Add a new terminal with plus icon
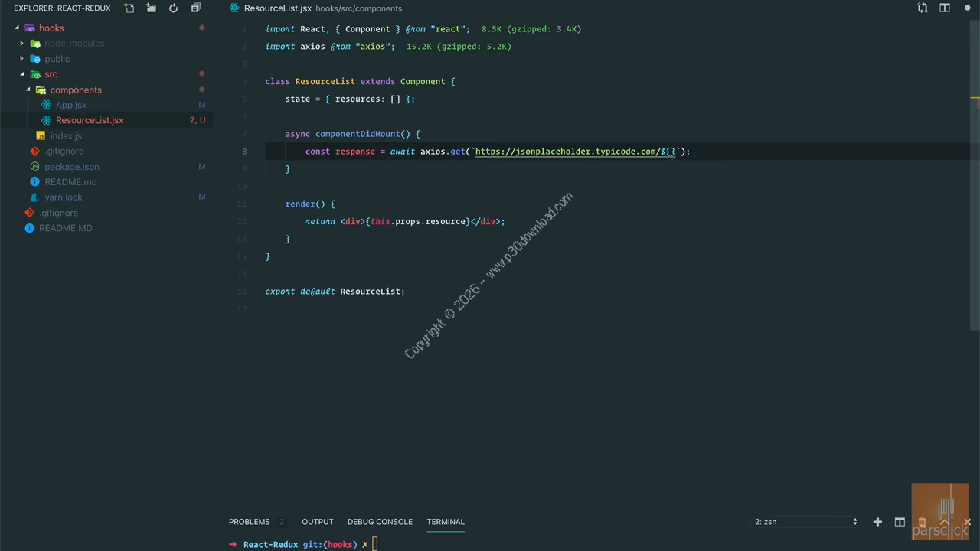Image resolution: width=980 pixels, height=551 pixels. point(877,522)
